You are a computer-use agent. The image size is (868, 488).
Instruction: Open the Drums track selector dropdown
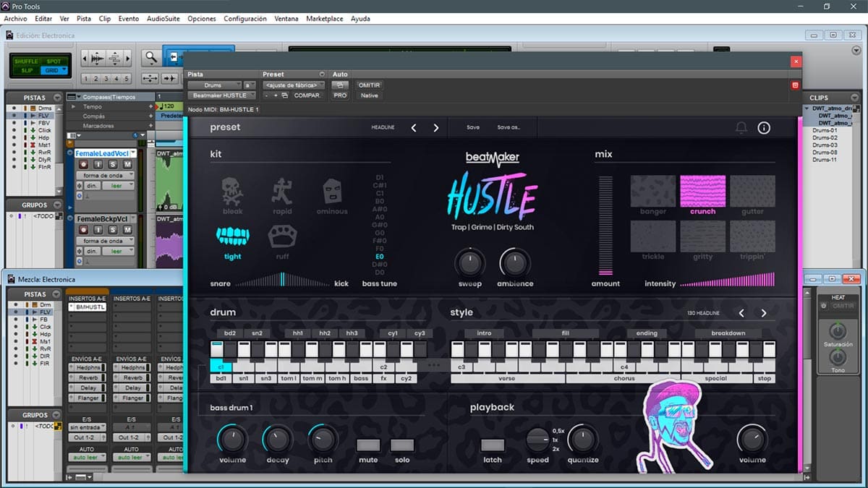(214, 85)
